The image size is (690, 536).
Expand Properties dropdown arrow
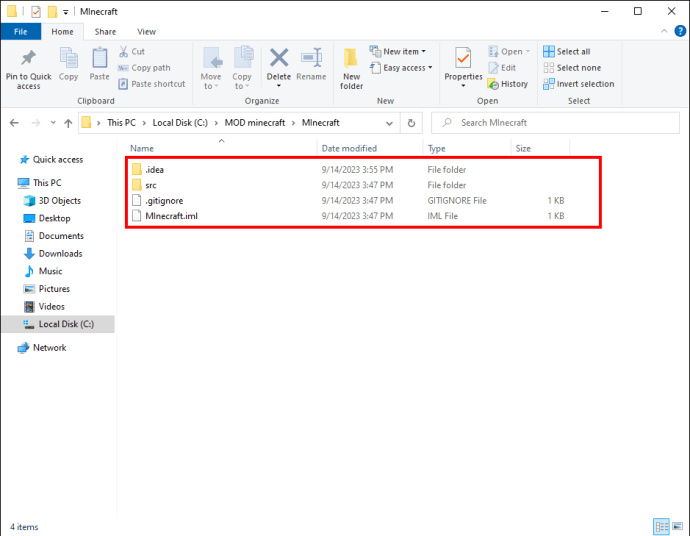coord(463,86)
